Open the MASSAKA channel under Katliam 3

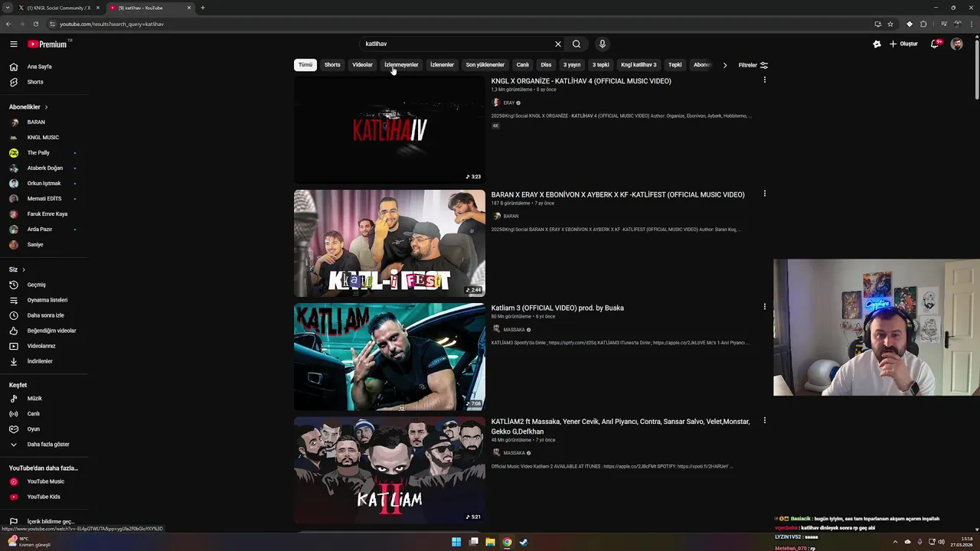click(514, 330)
